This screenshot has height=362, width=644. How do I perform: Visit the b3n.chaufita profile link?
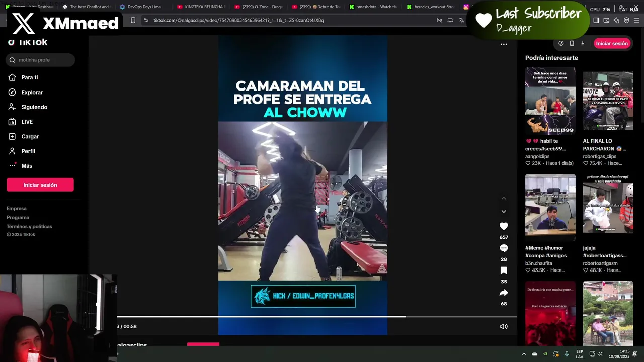[x=539, y=263]
